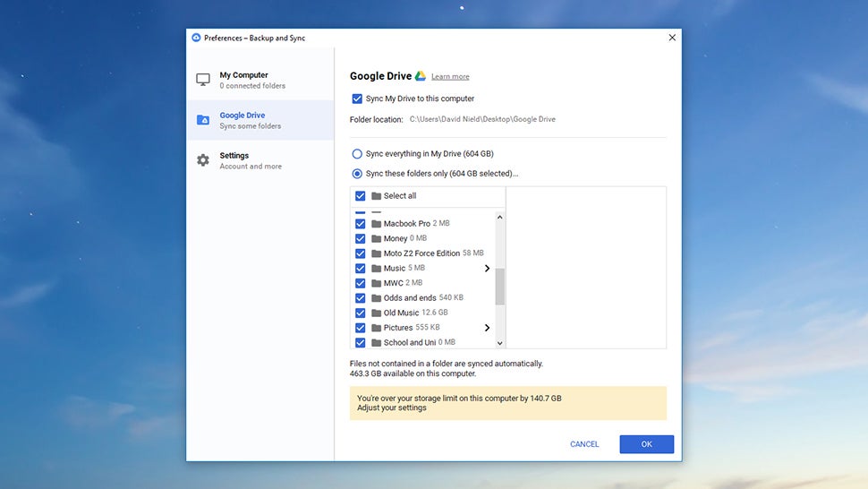Uncheck the Old Music folder checkbox
Viewport: 868px width, 489px height.
[361, 313]
